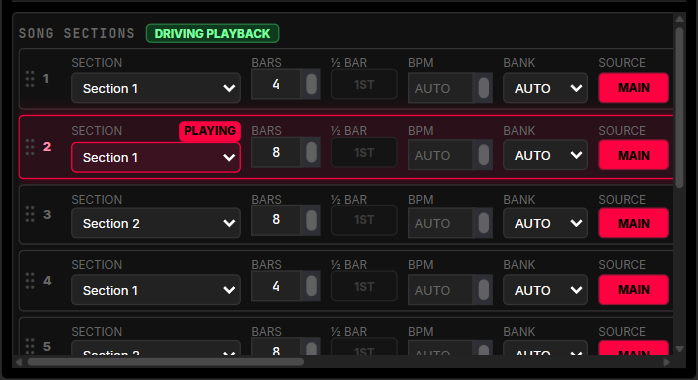Grab the drag handle of row 4

30,281
